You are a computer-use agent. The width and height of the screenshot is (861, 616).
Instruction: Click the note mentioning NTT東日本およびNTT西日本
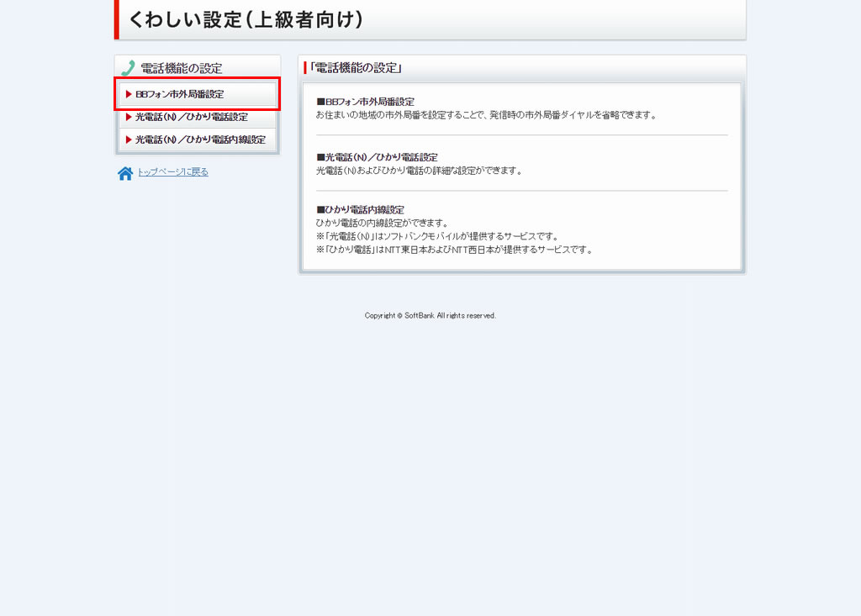click(454, 250)
